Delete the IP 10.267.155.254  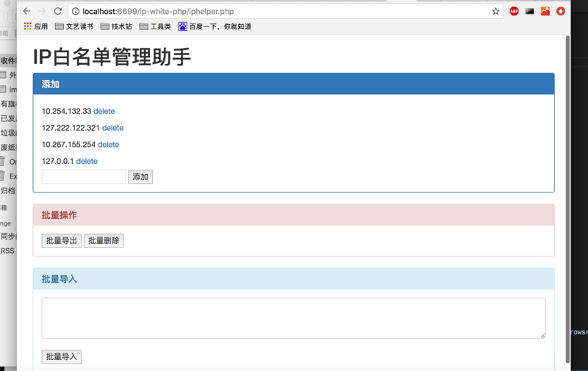108,145
